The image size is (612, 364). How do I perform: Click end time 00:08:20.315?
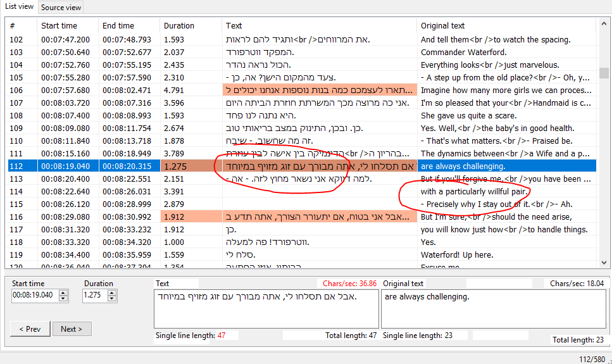130,166
